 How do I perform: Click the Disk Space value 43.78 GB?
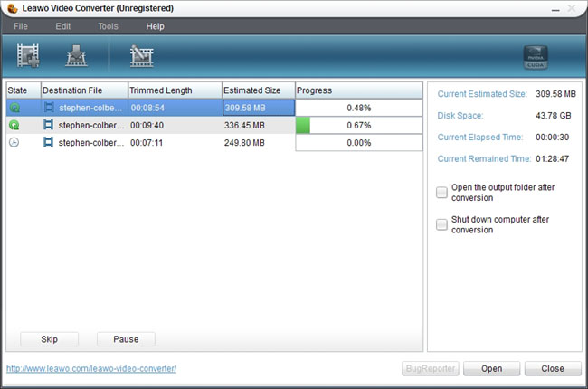pyautogui.click(x=554, y=116)
